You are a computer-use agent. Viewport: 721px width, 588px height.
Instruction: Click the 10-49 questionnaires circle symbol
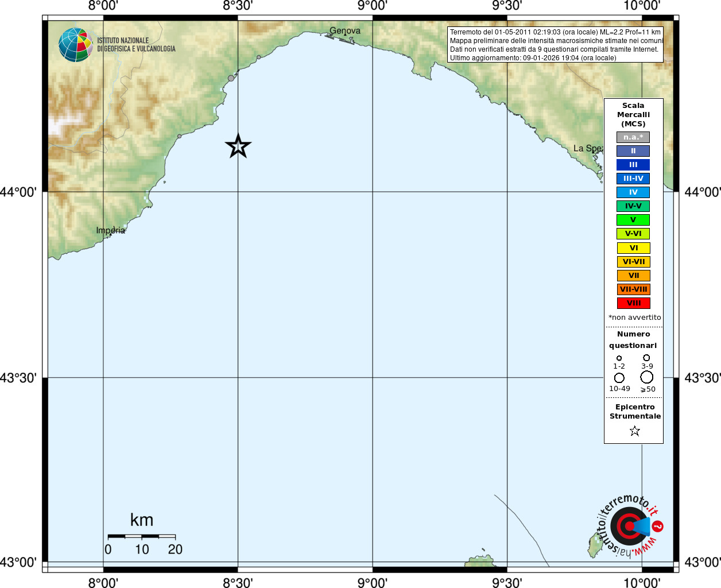pos(619,378)
